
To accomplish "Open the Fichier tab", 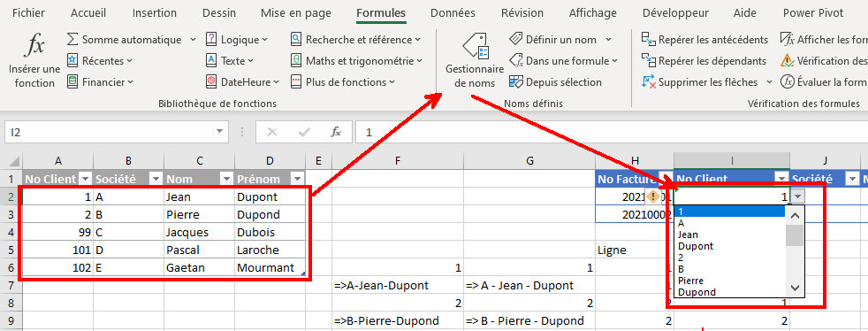I will tap(29, 12).
